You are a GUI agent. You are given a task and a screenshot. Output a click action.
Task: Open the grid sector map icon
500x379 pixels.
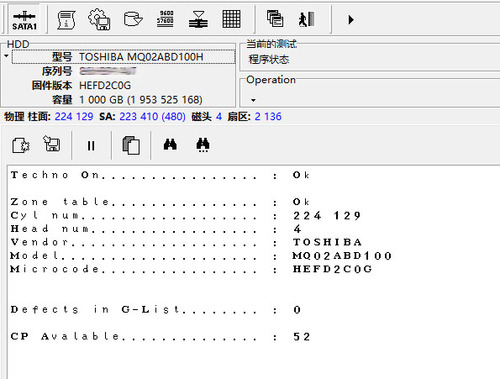pyautogui.click(x=231, y=19)
